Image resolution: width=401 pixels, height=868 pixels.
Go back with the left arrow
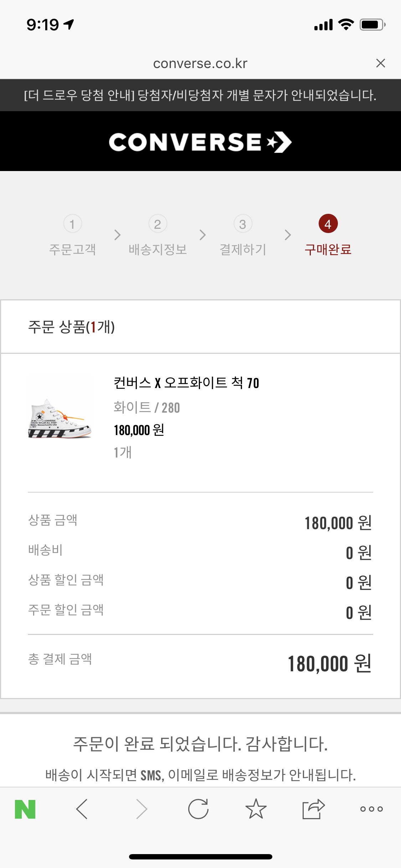click(x=82, y=809)
